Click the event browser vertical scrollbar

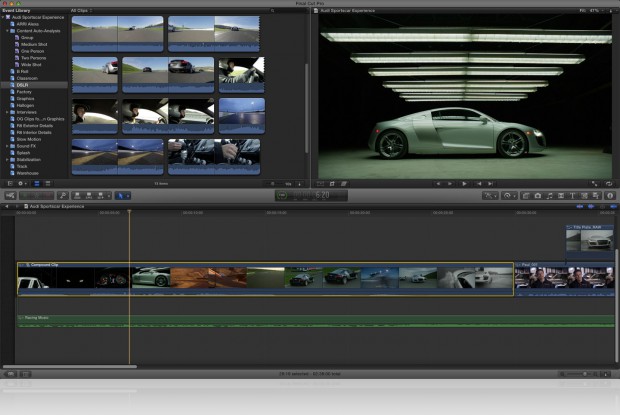coord(306,108)
